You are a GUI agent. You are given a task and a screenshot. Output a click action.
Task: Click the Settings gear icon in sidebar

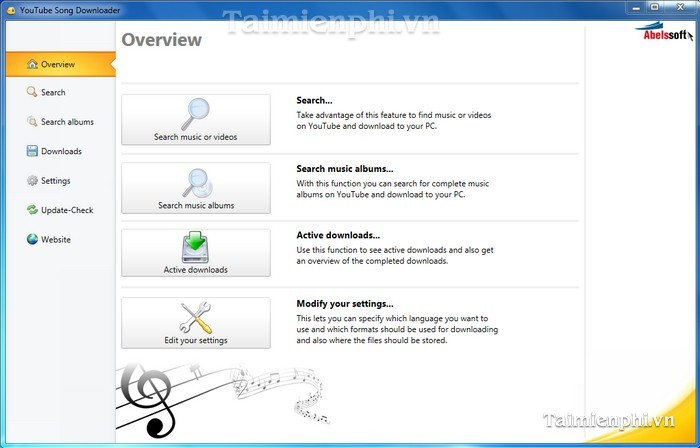click(32, 180)
